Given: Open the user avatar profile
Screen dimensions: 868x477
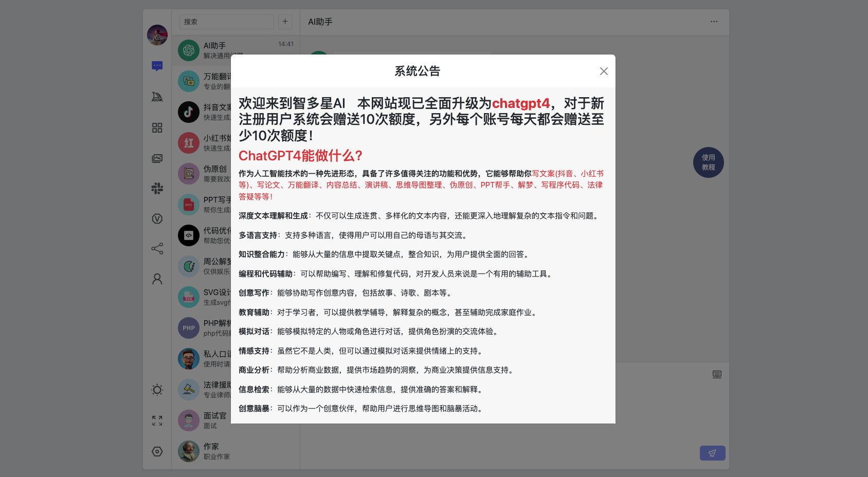Looking at the screenshot, I should tap(157, 35).
